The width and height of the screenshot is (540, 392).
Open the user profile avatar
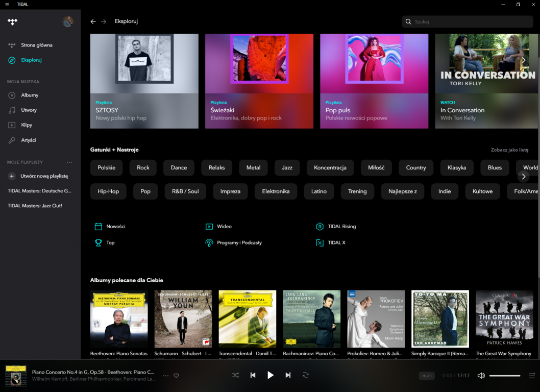68,22
